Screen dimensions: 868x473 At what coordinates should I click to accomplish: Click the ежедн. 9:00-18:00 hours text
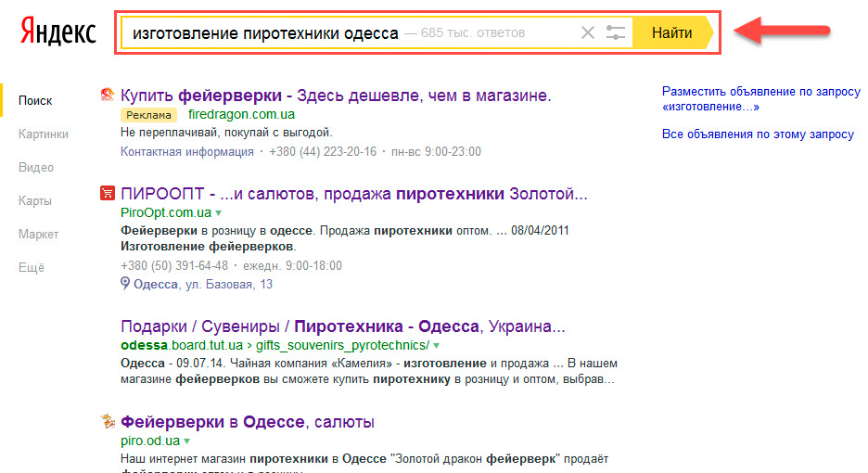(x=292, y=266)
